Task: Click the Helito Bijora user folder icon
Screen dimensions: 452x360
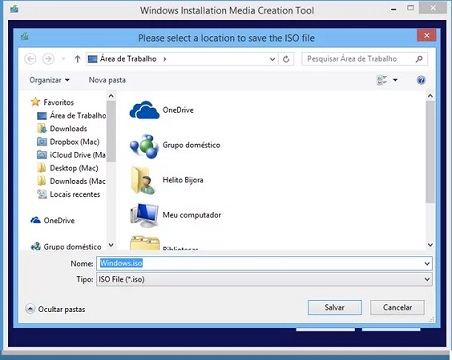Action: [143, 180]
